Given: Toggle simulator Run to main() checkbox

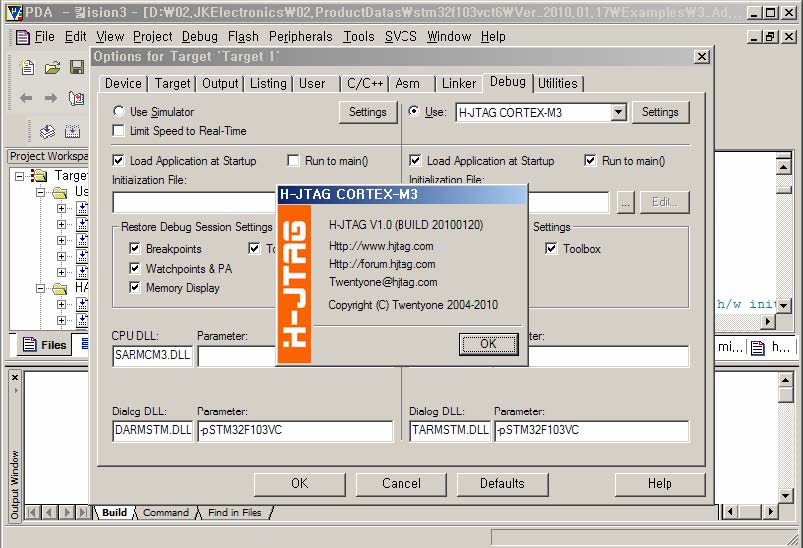Looking at the screenshot, I should pyautogui.click(x=293, y=160).
